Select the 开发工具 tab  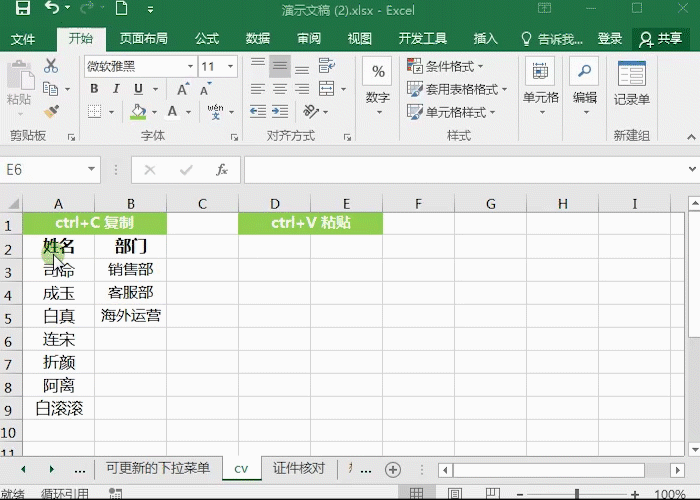pyautogui.click(x=422, y=39)
